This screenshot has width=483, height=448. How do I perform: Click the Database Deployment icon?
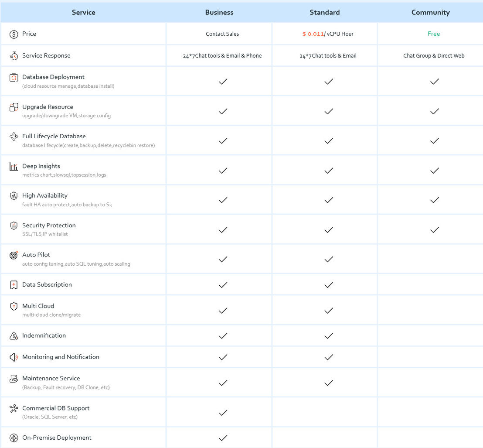pos(14,77)
